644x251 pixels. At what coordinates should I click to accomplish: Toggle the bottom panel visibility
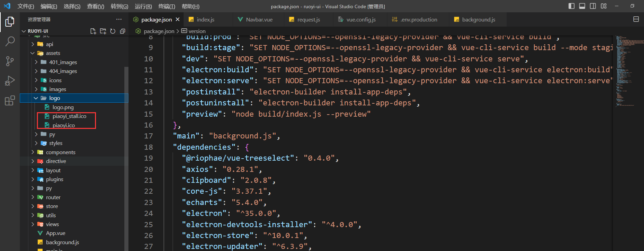[x=582, y=6]
